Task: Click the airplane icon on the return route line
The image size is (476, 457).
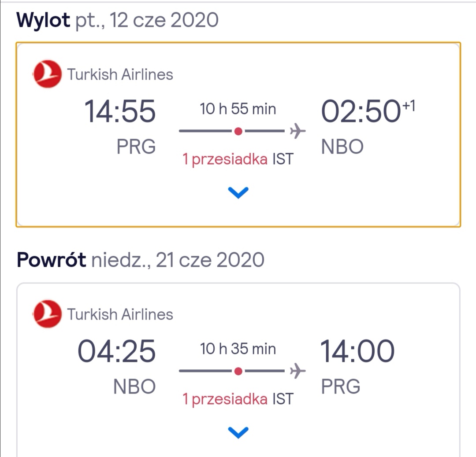Action: point(297,371)
